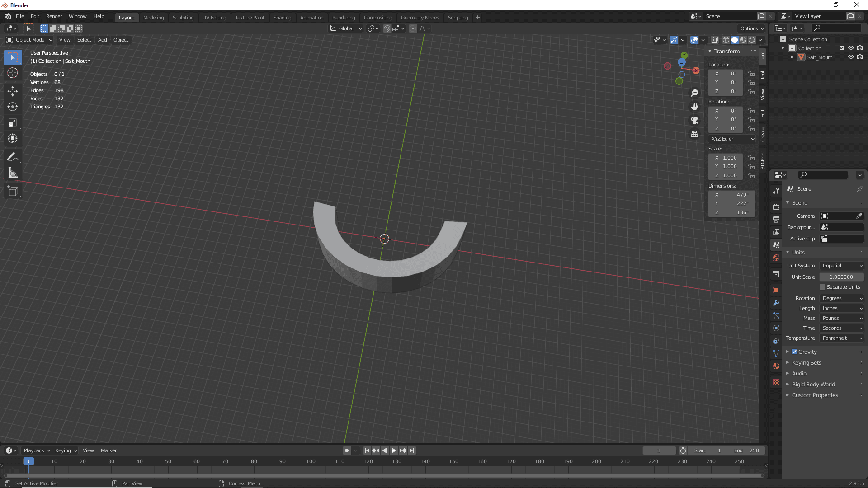Screen dimensions: 868x488
Task: Open the 3D-Print sidebar tab
Action: click(x=763, y=160)
